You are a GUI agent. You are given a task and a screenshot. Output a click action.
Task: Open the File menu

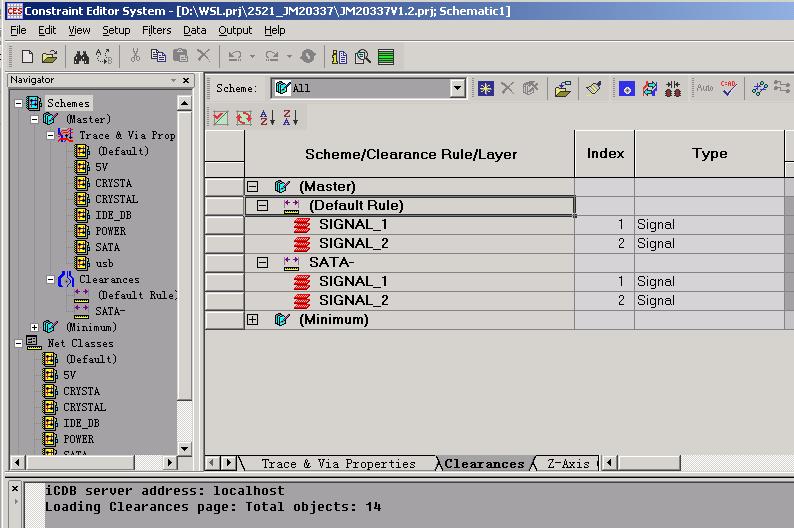[x=18, y=30]
